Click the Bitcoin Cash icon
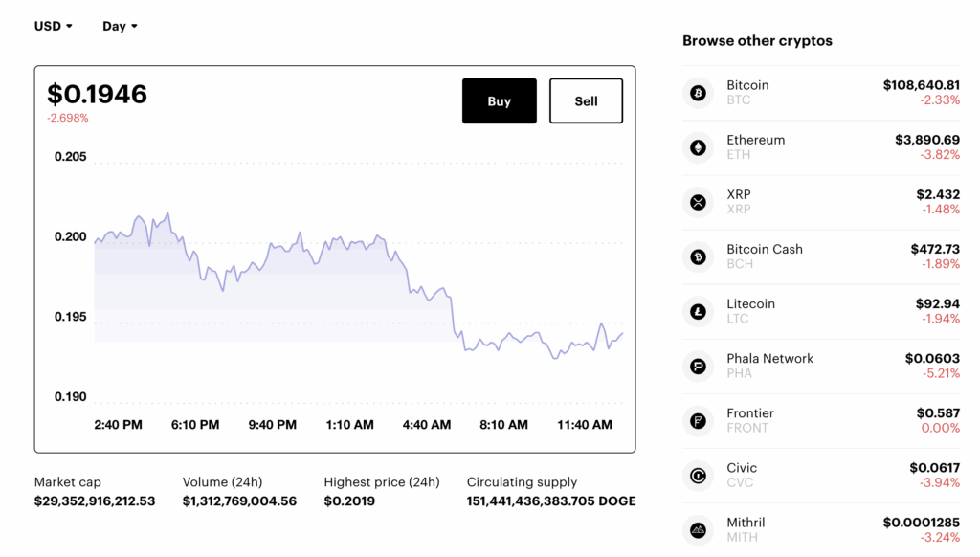The image size is (980, 557). [x=698, y=256]
